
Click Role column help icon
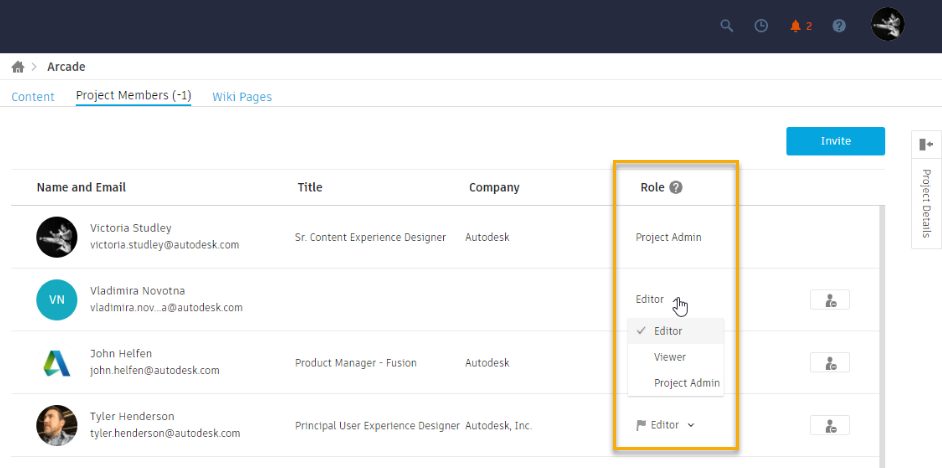pos(676,187)
